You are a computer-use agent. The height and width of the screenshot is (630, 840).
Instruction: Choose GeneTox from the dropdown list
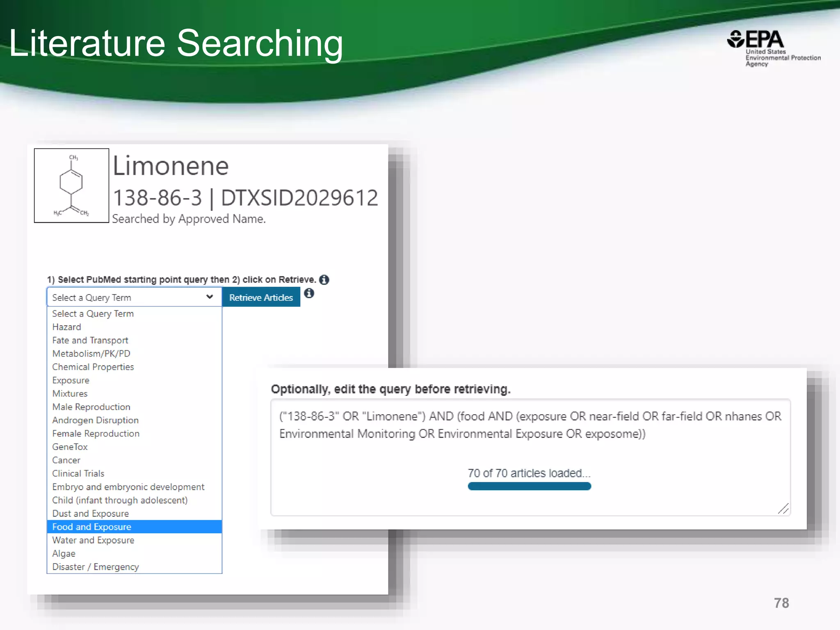click(x=134, y=447)
